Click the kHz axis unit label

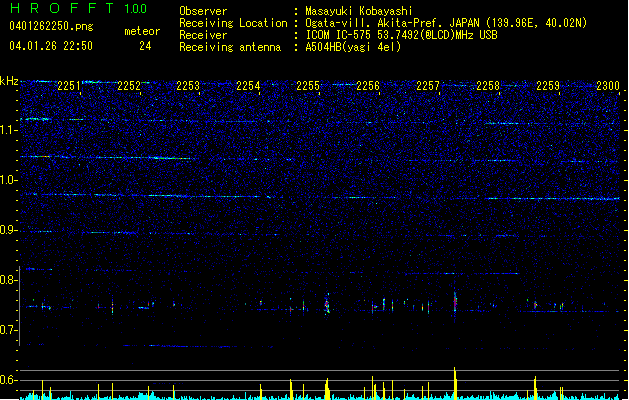9,81
